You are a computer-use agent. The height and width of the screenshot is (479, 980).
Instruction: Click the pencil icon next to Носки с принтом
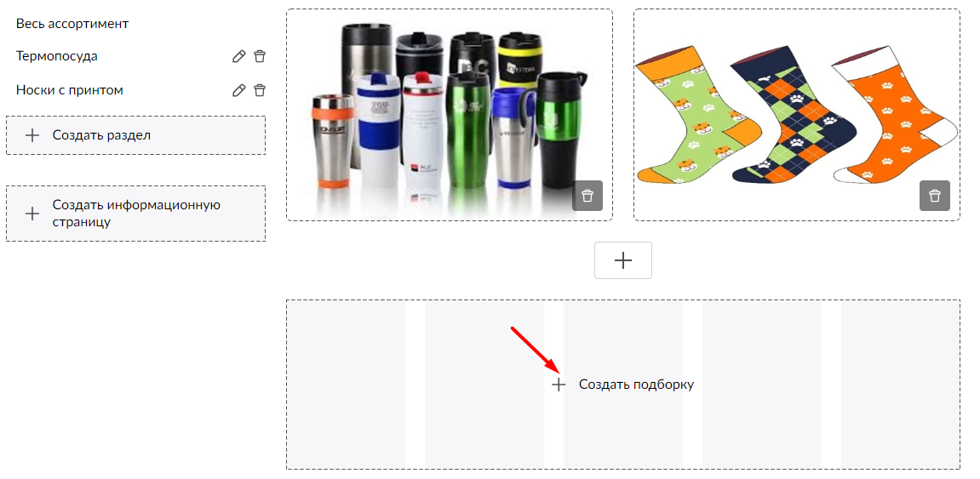[x=238, y=90]
